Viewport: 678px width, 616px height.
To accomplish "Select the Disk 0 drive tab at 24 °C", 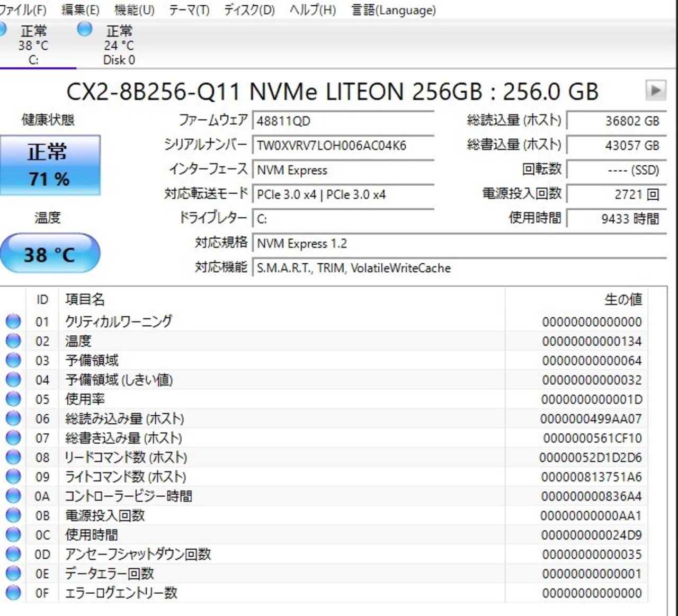I will [x=119, y=45].
